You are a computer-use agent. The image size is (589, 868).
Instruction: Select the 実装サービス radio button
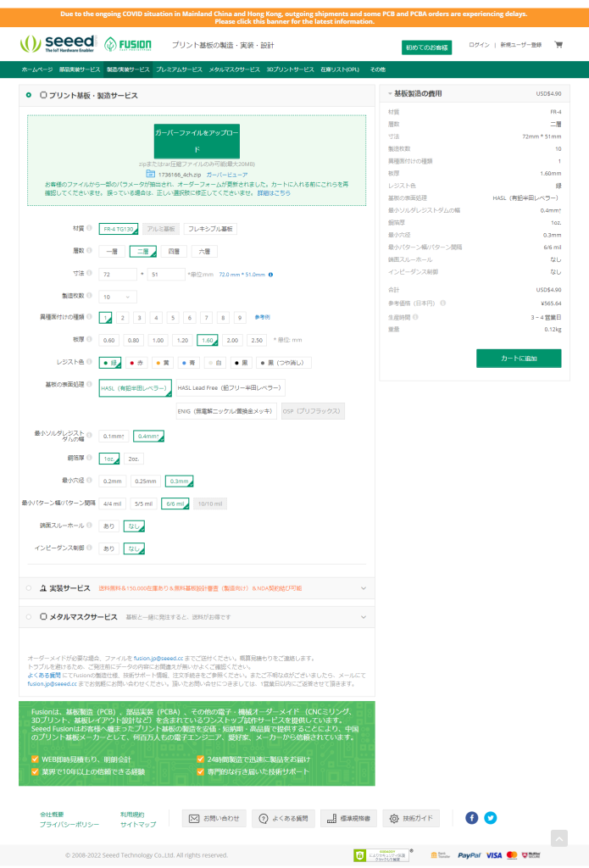pos(29,587)
